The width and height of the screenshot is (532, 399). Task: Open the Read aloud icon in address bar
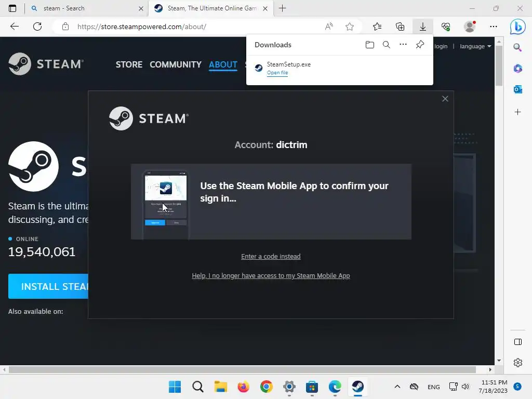(329, 26)
